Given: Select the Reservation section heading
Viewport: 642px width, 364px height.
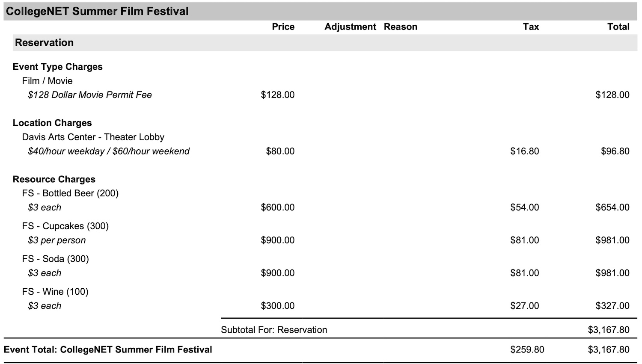Looking at the screenshot, I should point(44,43).
